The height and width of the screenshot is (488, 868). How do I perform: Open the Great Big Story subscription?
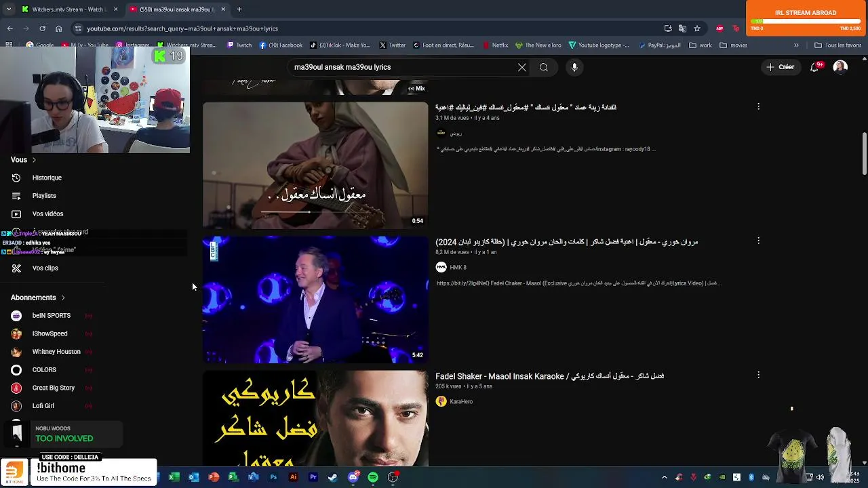pos(53,388)
